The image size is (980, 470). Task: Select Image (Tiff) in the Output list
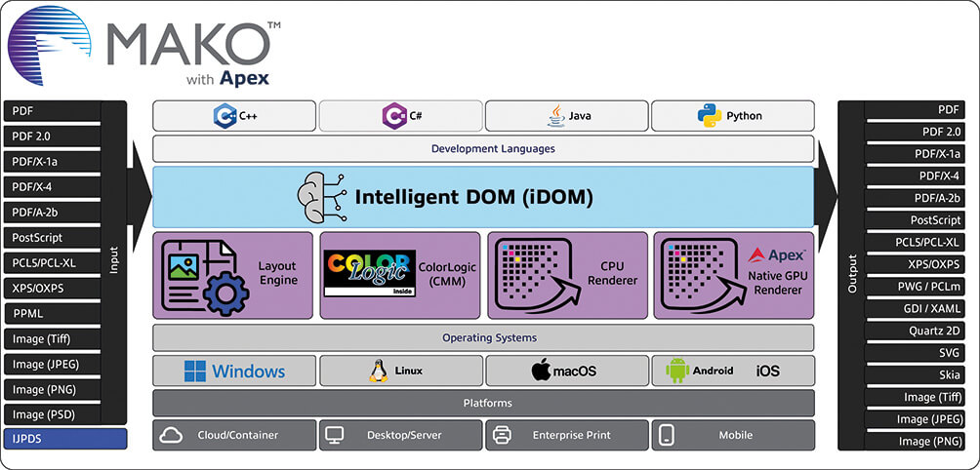pos(915,397)
